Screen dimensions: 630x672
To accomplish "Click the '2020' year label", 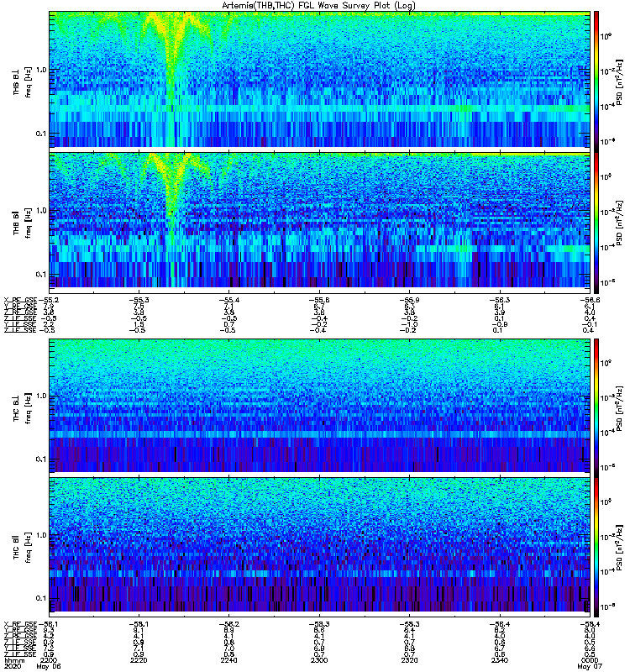I will 13,667.
